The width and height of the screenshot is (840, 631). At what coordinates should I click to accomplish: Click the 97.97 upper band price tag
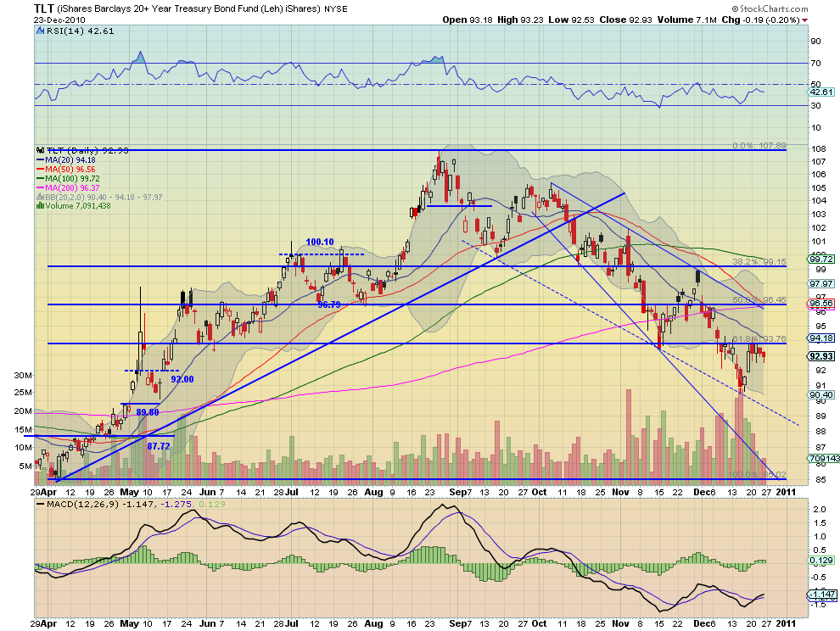click(x=821, y=284)
